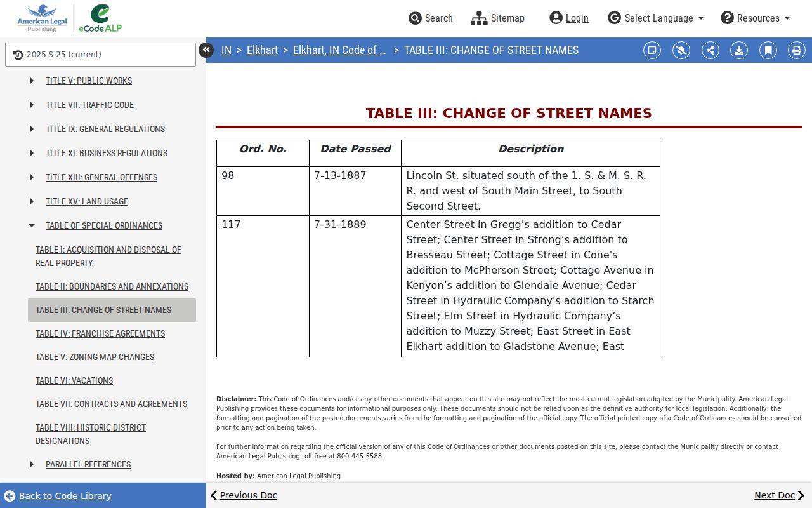This screenshot has height=508, width=812.
Task: Expand Title XI: Business Regulations arrow
Action: [32, 153]
